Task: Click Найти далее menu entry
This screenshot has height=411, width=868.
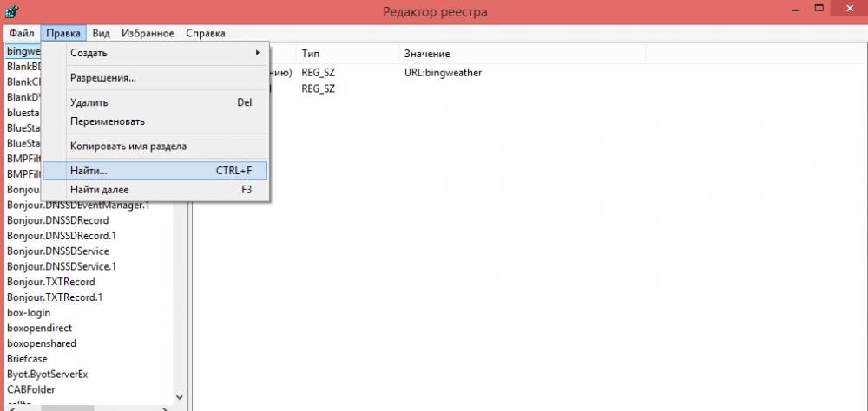Action: click(x=100, y=189)
